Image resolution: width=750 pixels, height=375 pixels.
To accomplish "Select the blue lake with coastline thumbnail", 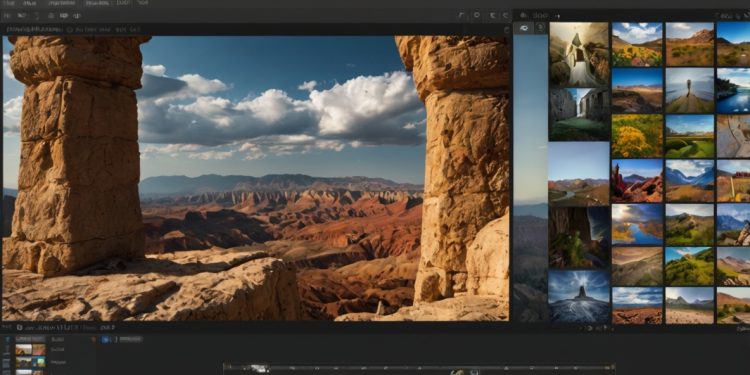I will pos(733,90).
